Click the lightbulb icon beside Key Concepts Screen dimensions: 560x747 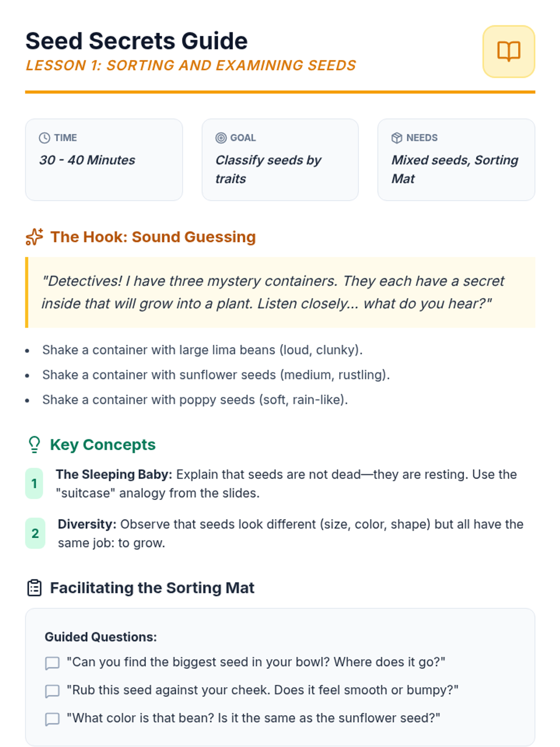35,444
